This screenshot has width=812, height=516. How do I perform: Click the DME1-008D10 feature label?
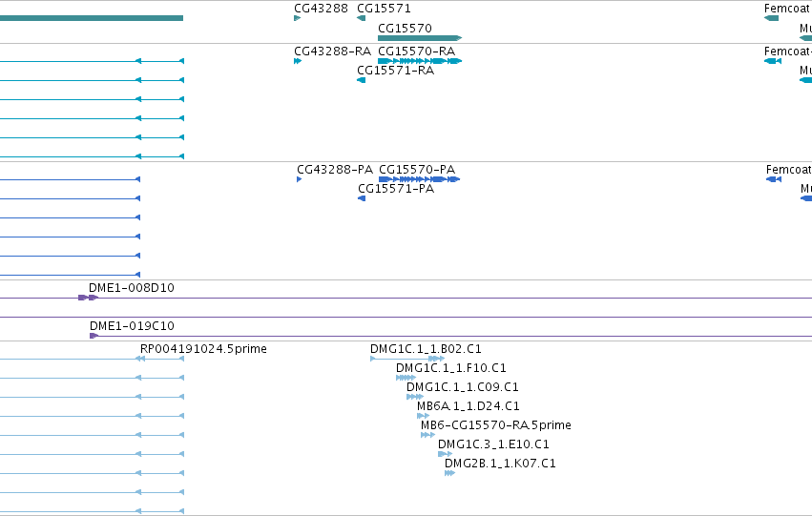tap(132, 288)
